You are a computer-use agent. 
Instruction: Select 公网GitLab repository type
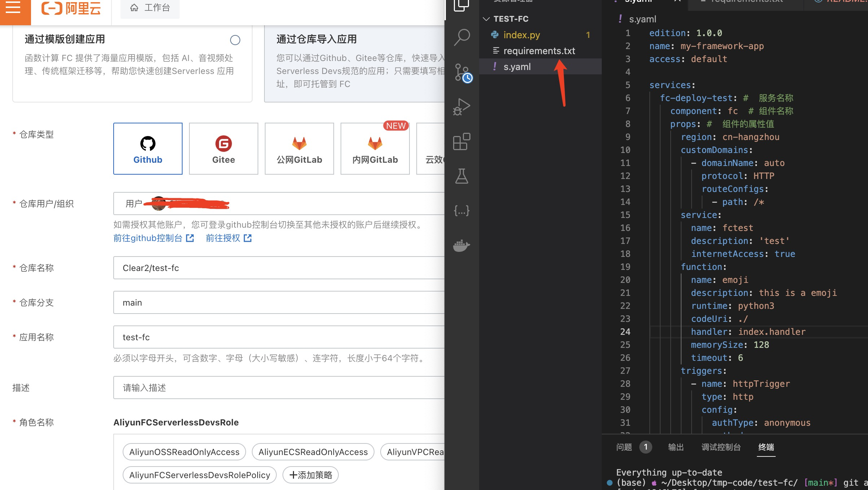(299, 149)
